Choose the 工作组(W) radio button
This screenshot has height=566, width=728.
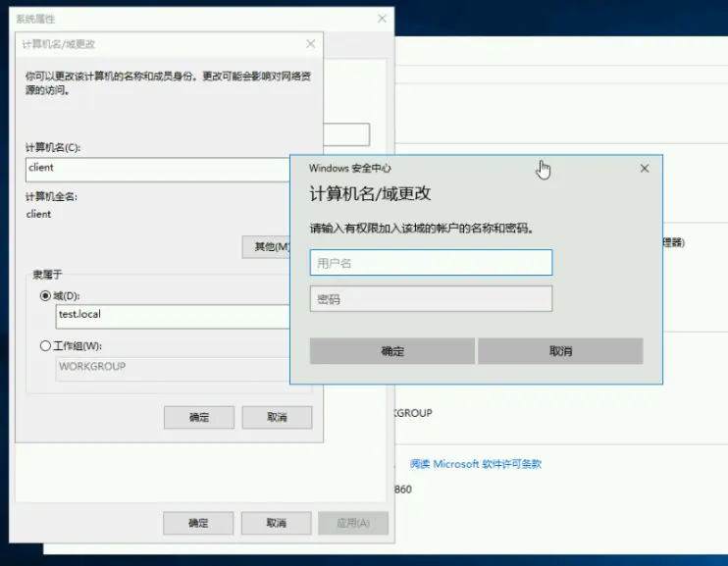(x=45, y=345)
